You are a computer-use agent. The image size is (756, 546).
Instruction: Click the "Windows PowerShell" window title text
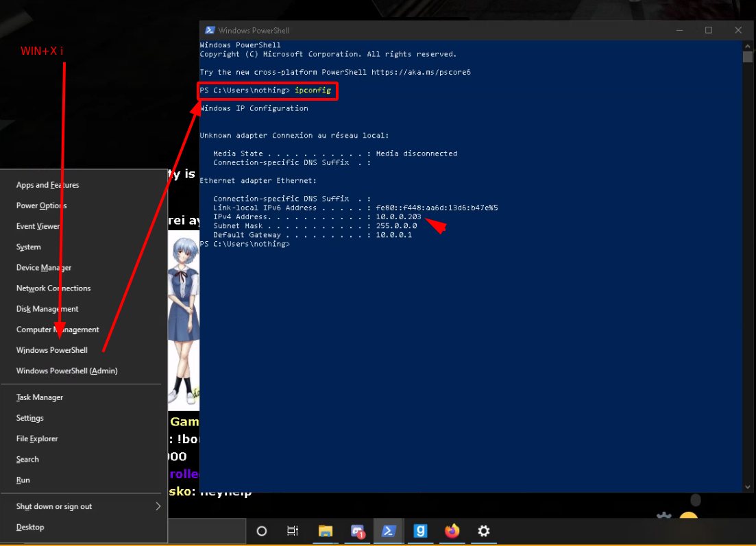(254, 30)
